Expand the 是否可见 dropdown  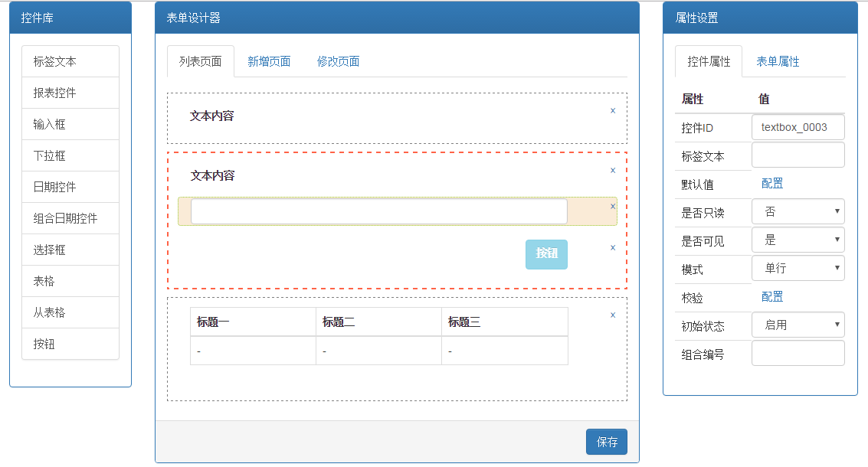[798, 240]
